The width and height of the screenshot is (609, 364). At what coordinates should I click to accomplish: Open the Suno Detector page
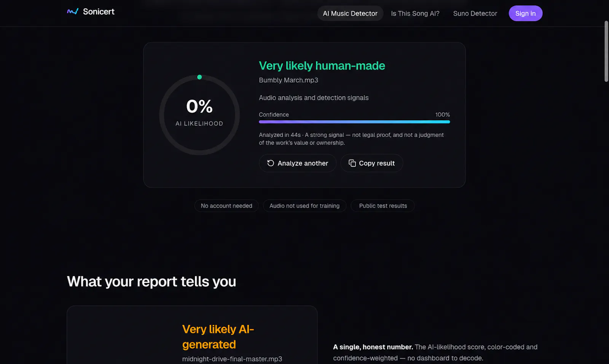click(475, 13)
